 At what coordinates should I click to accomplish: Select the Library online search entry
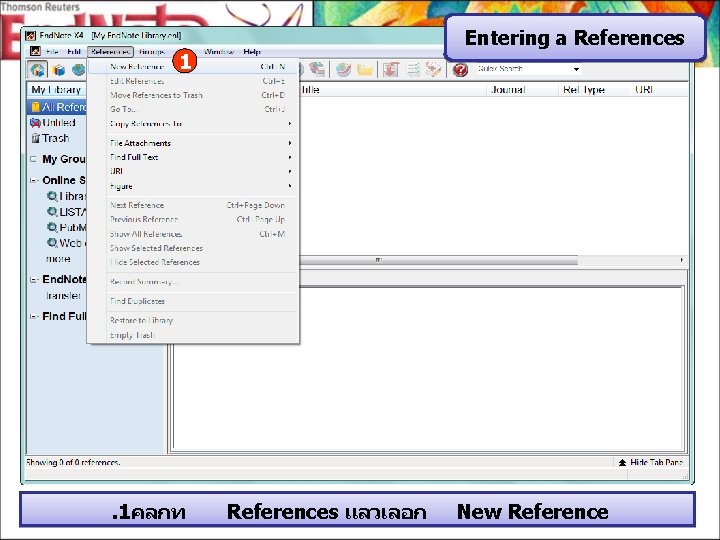(x=66, y=196)
